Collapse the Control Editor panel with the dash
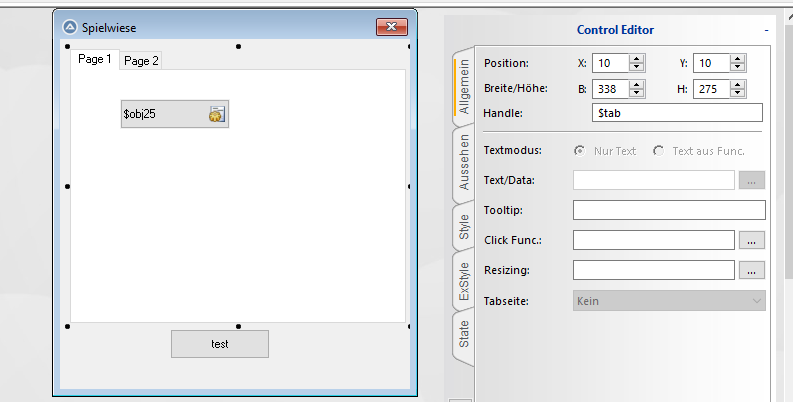Viewport: 793px width, 402px height. point(766,30)
